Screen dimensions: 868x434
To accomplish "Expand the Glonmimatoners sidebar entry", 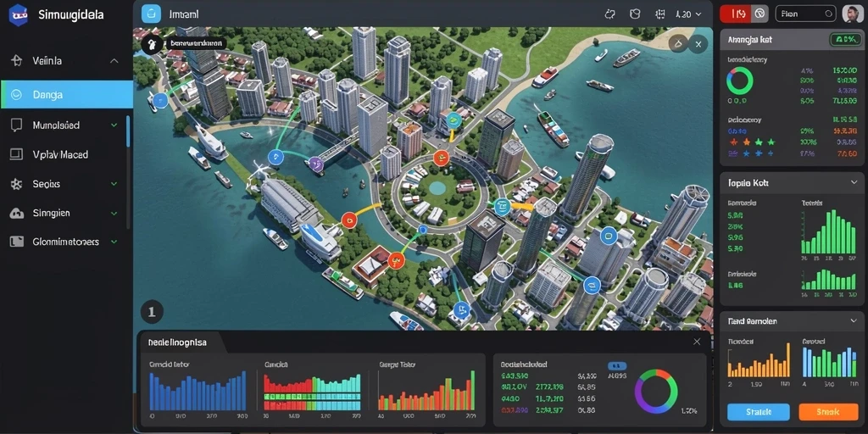I will (114, 242).
